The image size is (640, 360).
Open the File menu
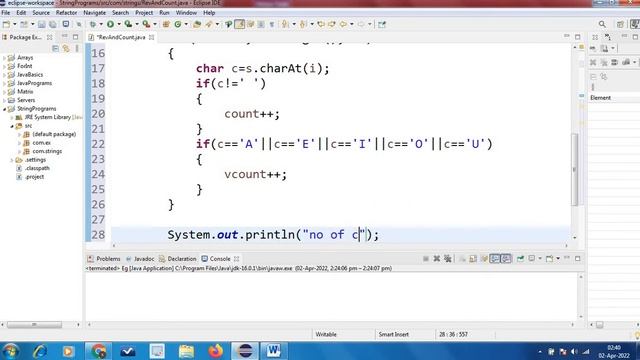6,13
